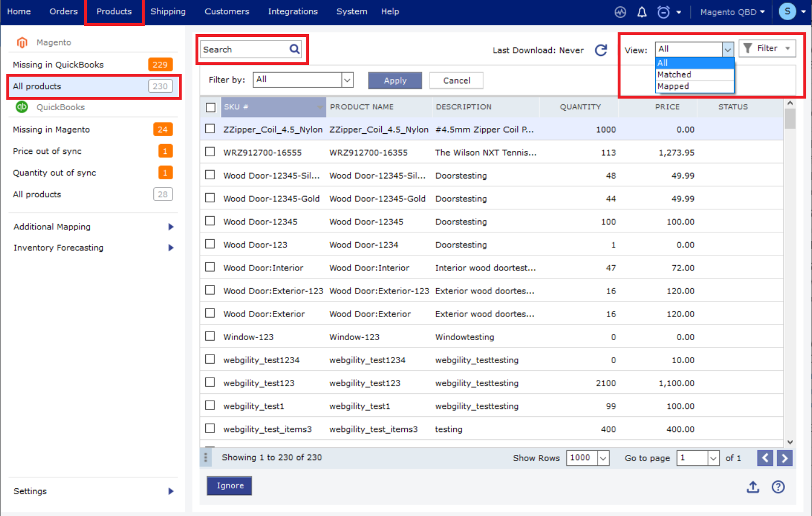Sort by the QUANTITY column header
This screenshot has height=516, width=812.
coord(579,107)
